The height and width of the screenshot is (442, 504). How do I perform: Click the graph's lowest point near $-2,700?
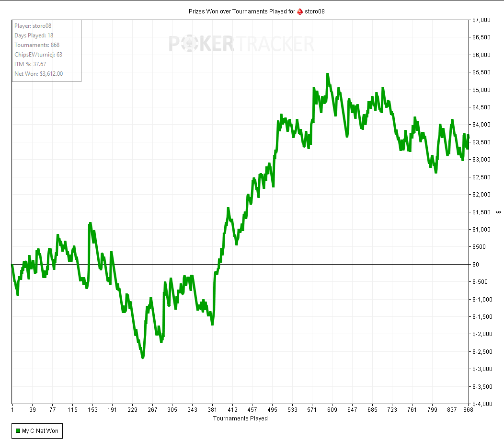pos(143,357)
